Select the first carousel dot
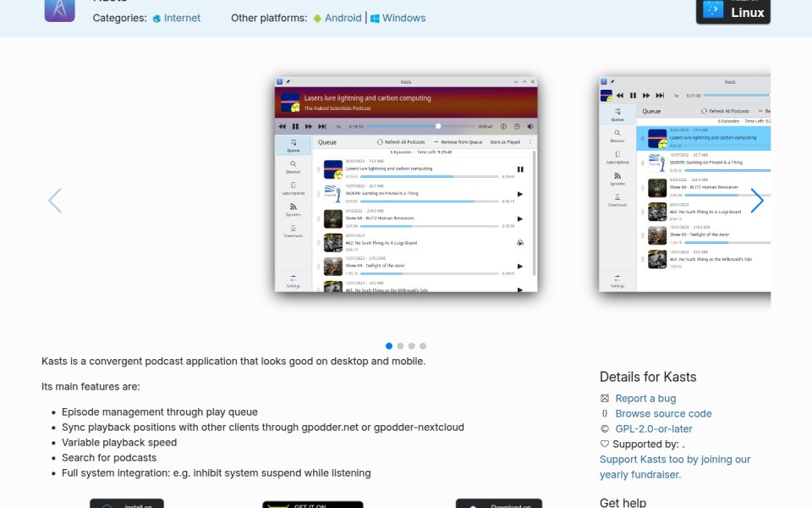812x508 pixels. (389, 345)
